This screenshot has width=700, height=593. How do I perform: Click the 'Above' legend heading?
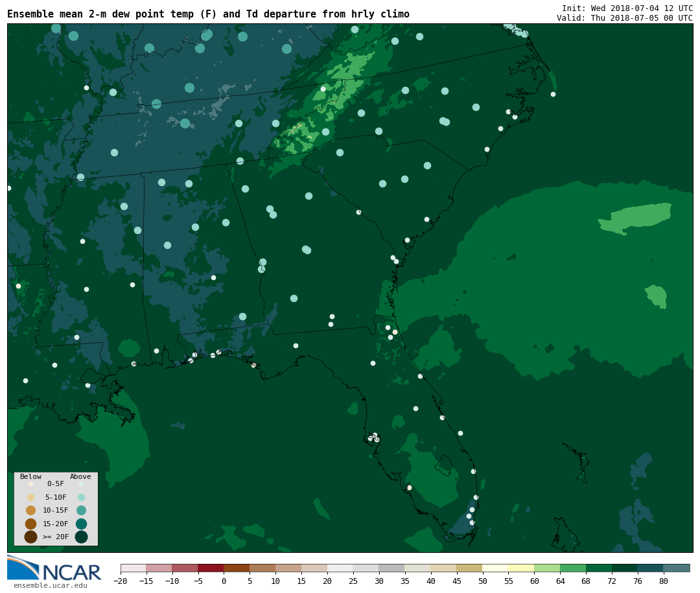pyautogui.click(x=80, y=476)
